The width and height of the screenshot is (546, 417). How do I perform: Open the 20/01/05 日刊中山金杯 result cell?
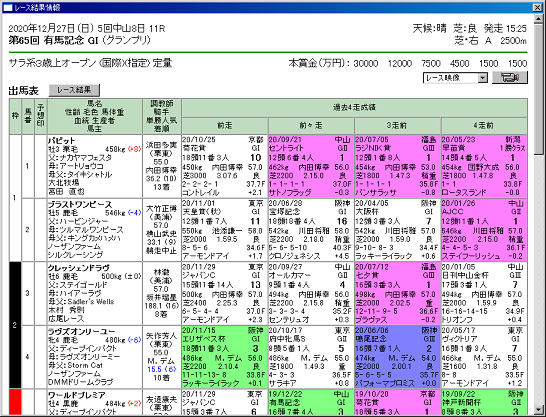484,294
